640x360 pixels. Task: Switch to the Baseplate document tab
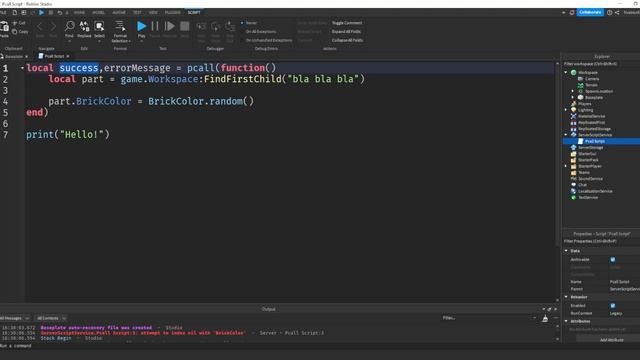pyautogui.click(x=13, y=56)
